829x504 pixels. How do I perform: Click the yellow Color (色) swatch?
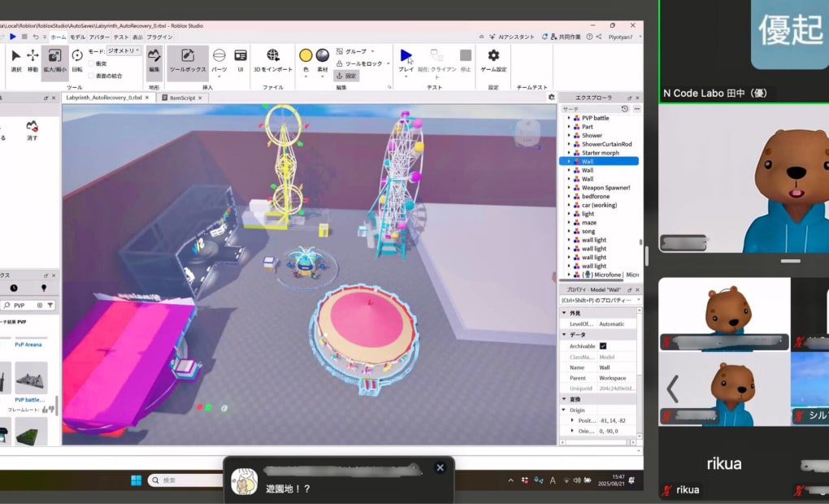point(306,55)
